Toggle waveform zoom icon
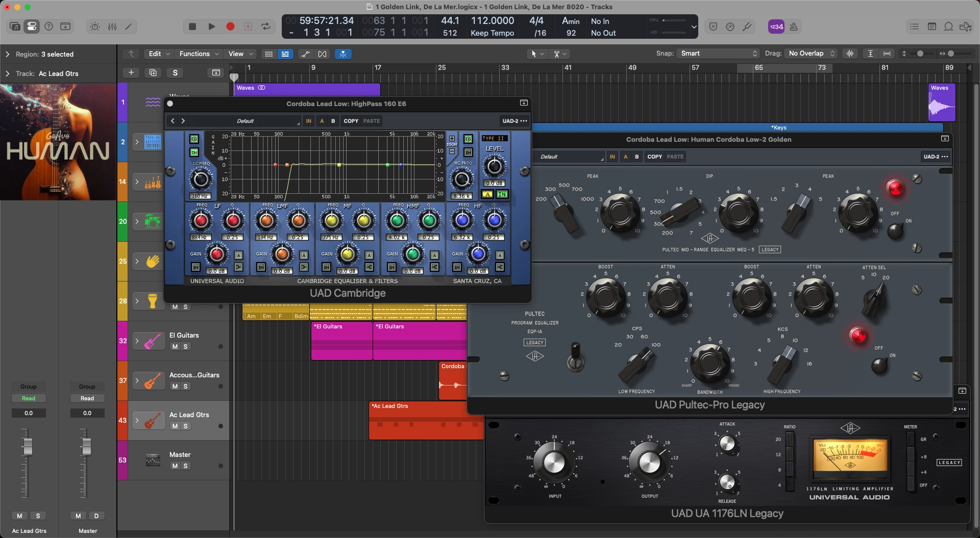The image size is (980, 538). coord(850,54)
